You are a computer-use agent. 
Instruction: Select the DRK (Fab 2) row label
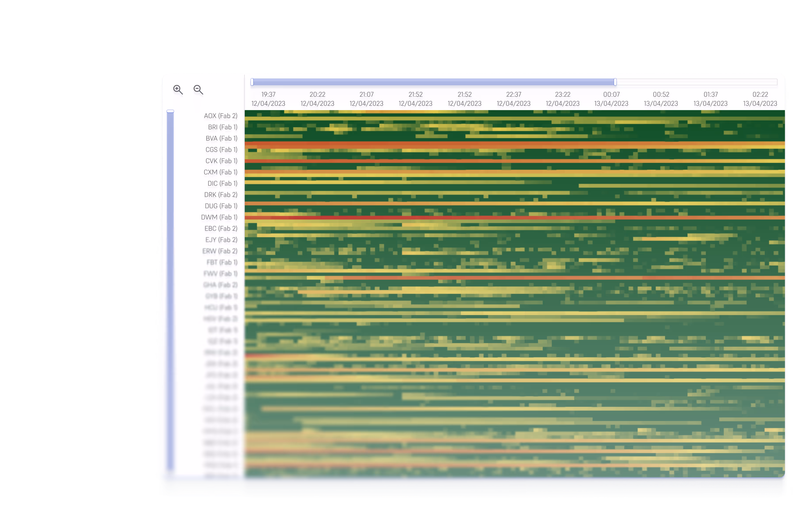point(220,194)
